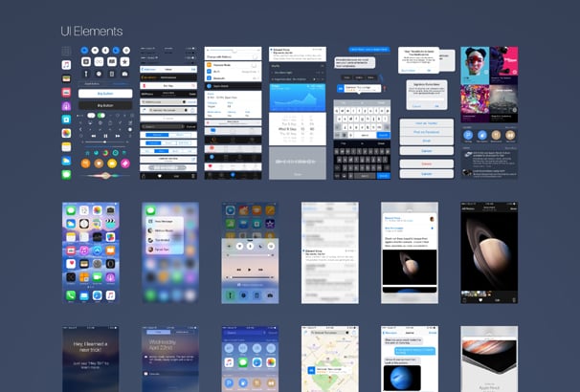Screen dimensions: 580x392
Task: Toggle the blue Airplane mode circle in the UI Elements panel
Action: (84, 51)
